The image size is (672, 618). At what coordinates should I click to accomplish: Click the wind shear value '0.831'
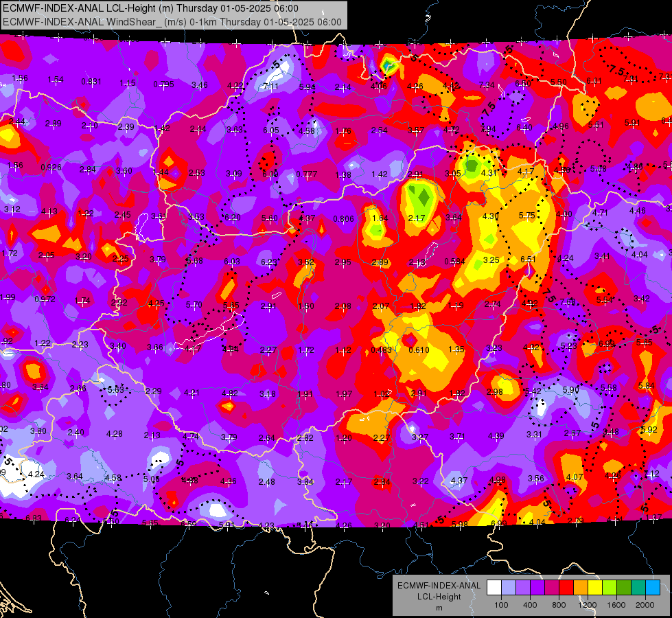91,82
